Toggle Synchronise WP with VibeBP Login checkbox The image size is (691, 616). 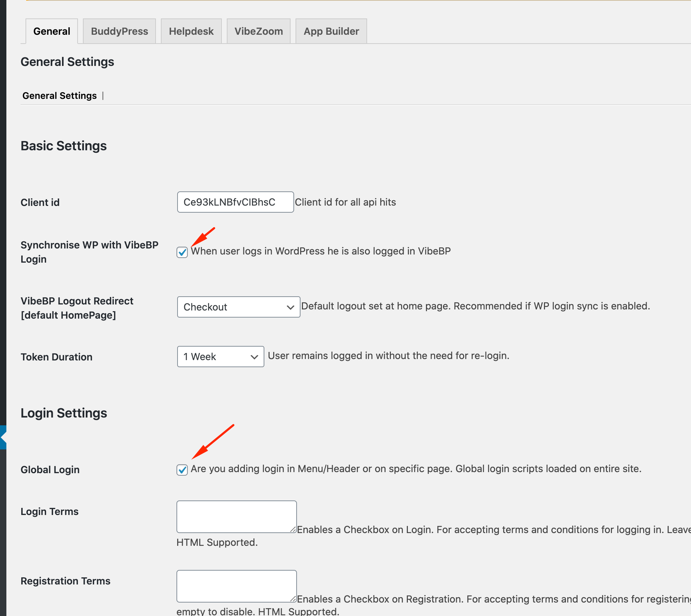tap(182, 252)
